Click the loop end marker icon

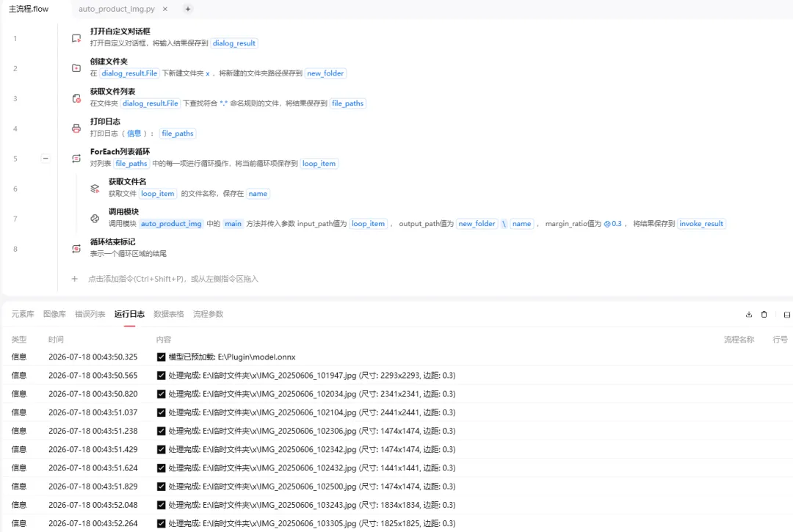(76, 249)
